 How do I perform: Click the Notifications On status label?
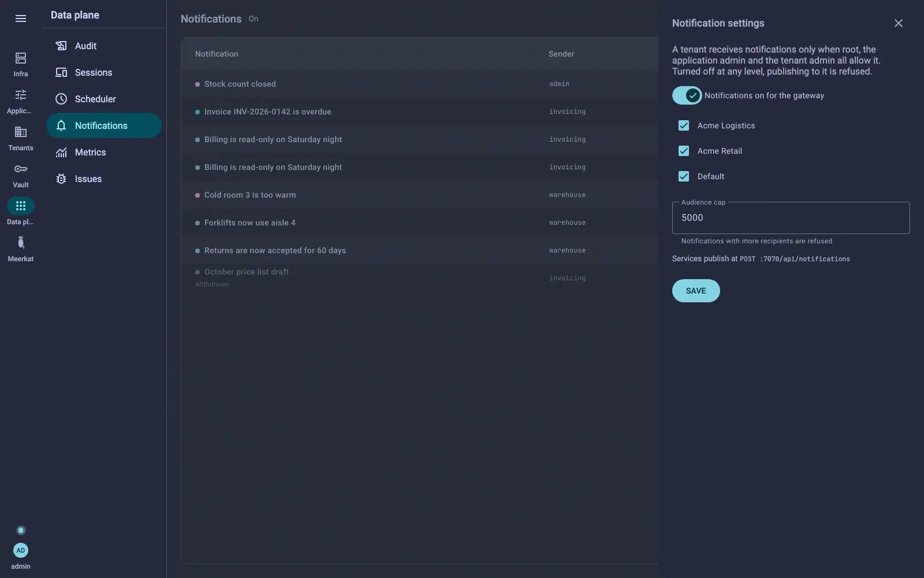coord(254,18)
